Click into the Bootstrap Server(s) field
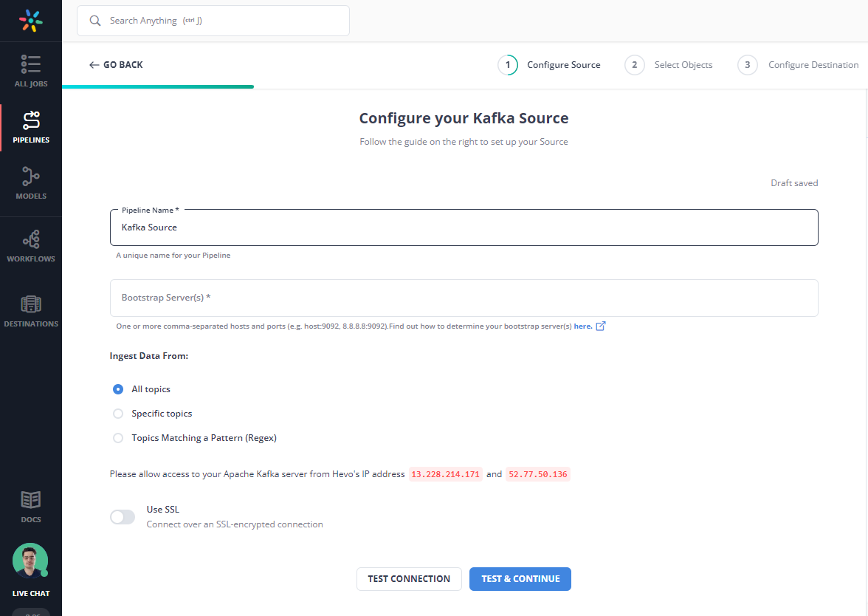This screenshot has height=616, width=868. tap(464, 298)
